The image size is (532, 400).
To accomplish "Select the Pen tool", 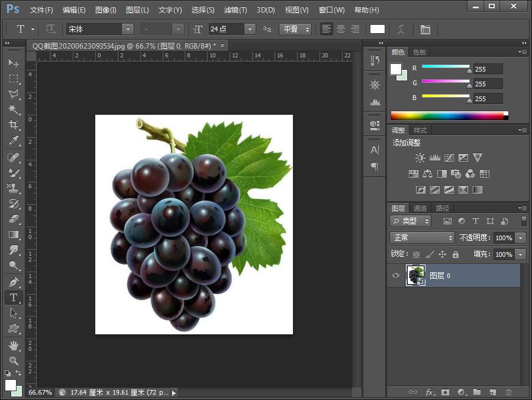I will coord(14,282).
